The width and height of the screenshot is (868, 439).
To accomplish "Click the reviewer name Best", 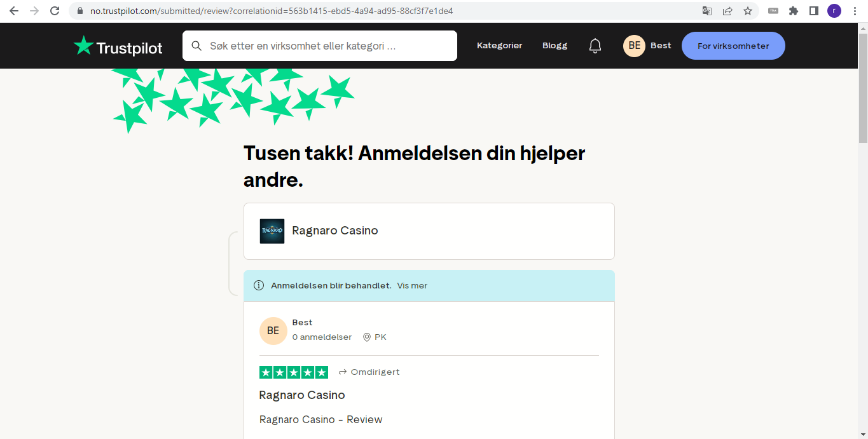I will [303, 323].
